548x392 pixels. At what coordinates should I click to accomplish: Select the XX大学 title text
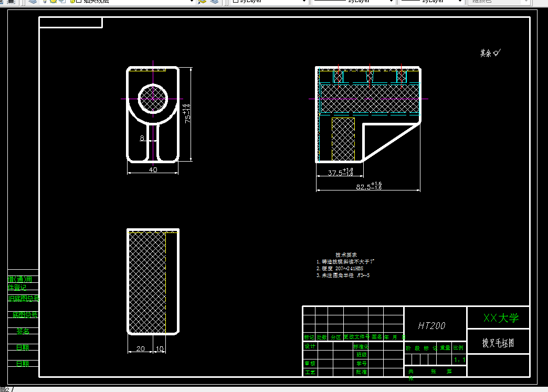pyautogui.click(x=501, y=318)
